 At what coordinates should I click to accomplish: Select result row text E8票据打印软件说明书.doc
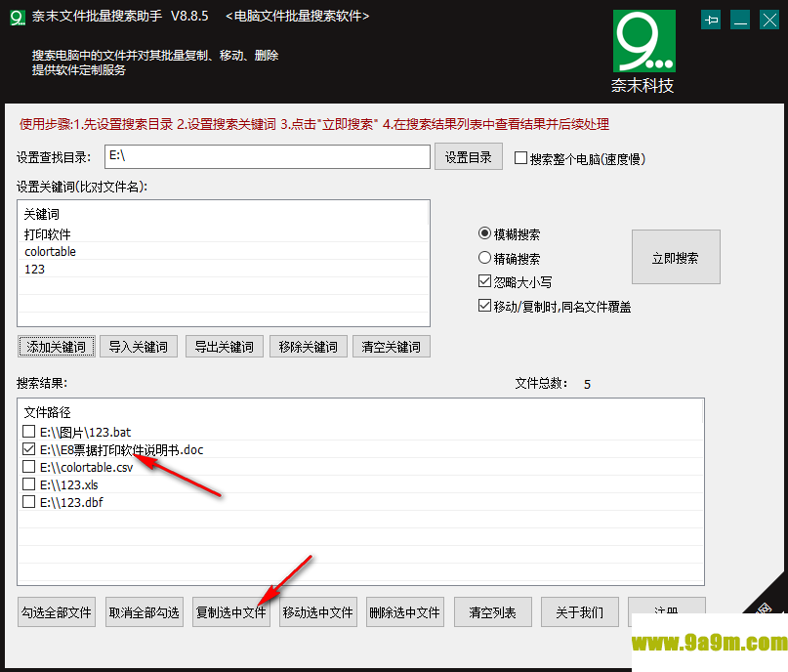point(122,450)
